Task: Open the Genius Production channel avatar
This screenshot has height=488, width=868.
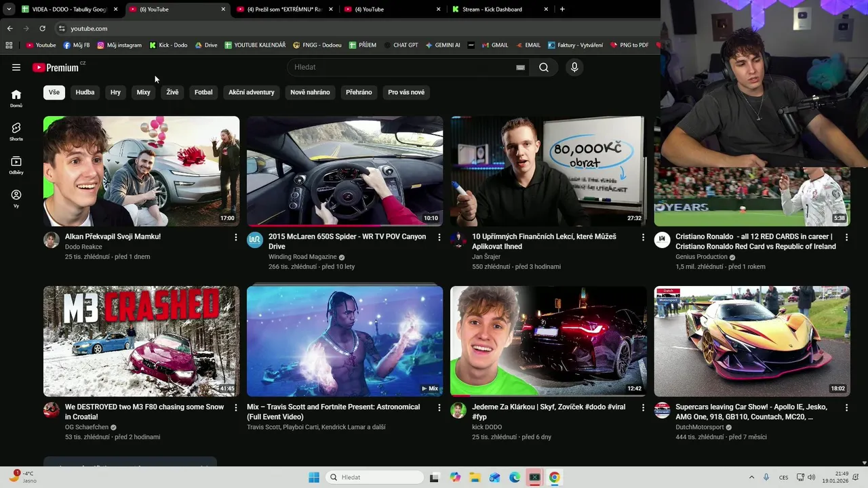Action: click(662, 240)
